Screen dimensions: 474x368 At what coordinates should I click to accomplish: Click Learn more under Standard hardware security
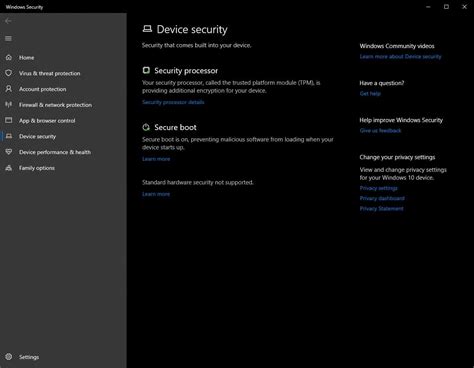tap(156, 194)
